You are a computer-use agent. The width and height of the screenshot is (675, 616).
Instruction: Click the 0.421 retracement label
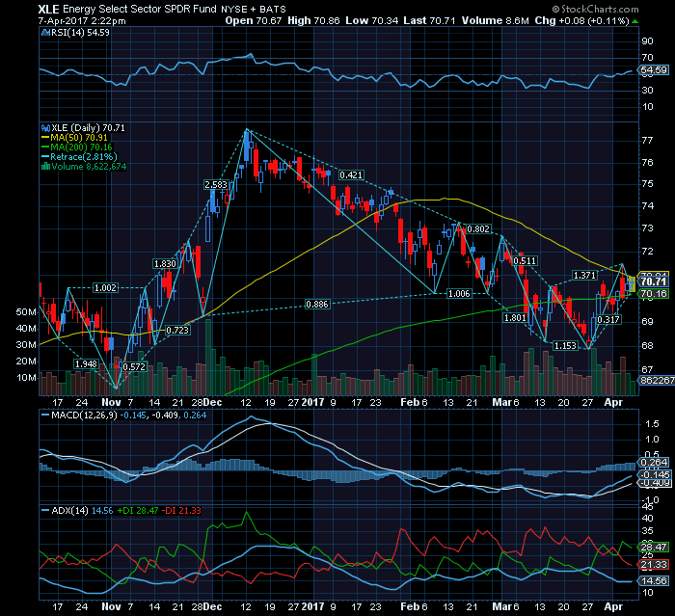(x=351, y=175)
